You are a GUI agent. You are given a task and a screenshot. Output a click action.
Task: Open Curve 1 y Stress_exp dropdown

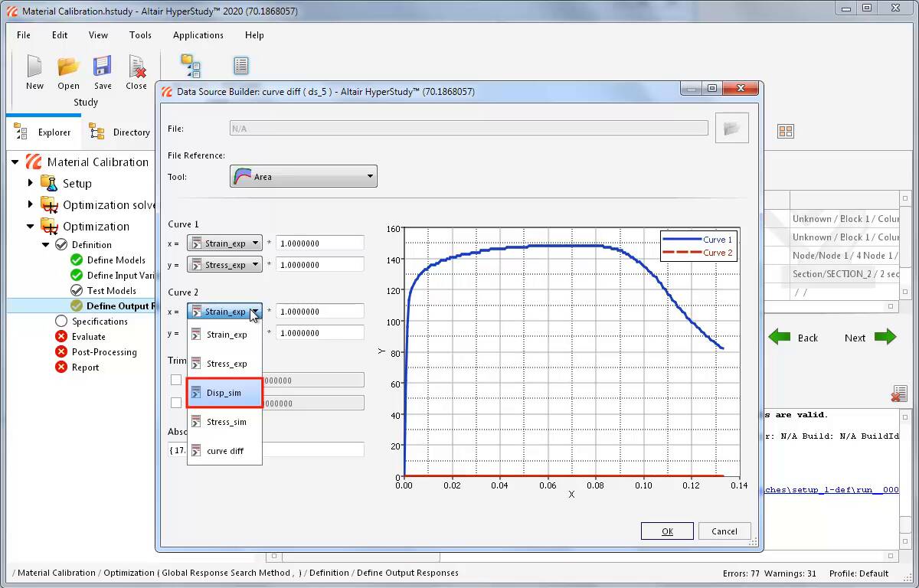click(x=225, y=265)
